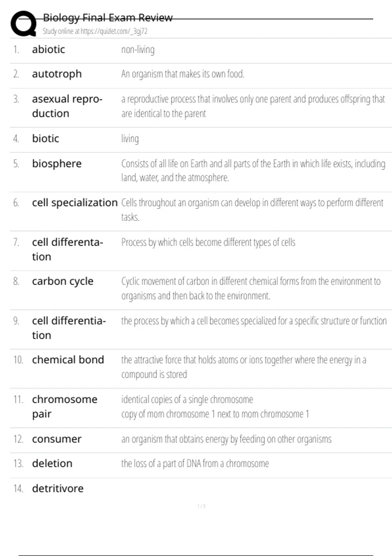Click the Biology Final Exam Review title

tap(107, 17)
